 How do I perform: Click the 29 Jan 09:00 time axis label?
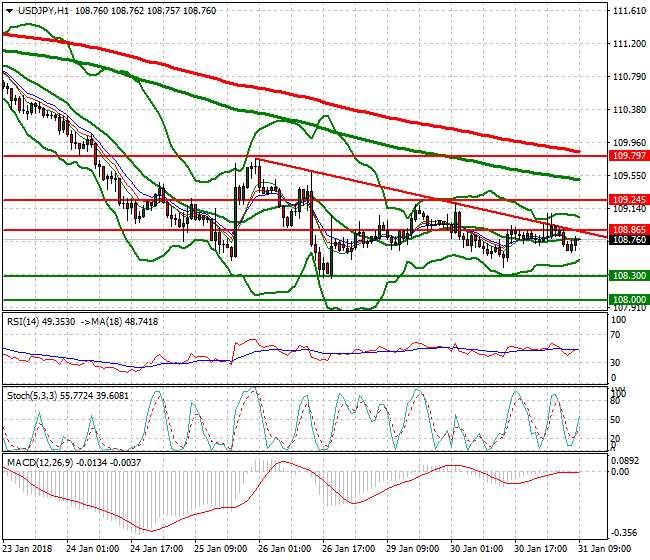click(x=413, y=549)
